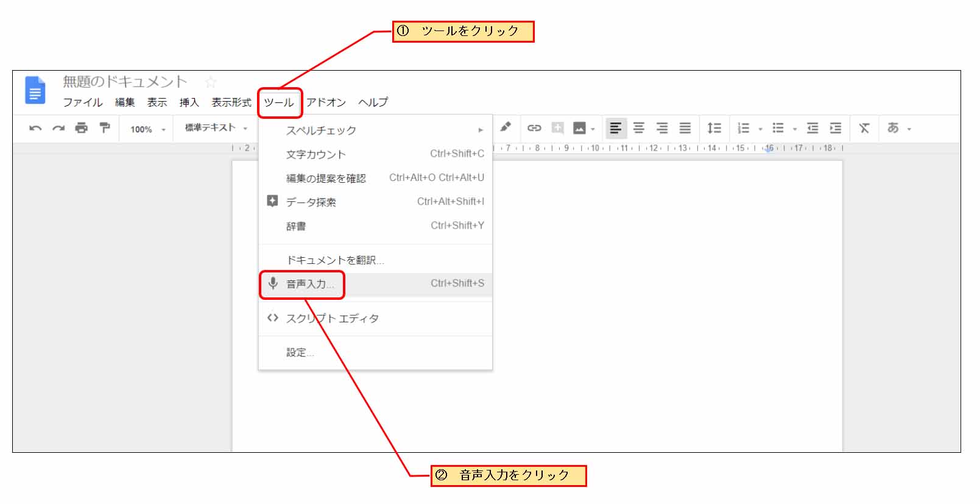
Task: Click the line spacing icon
Action: [x=714, y=129]
